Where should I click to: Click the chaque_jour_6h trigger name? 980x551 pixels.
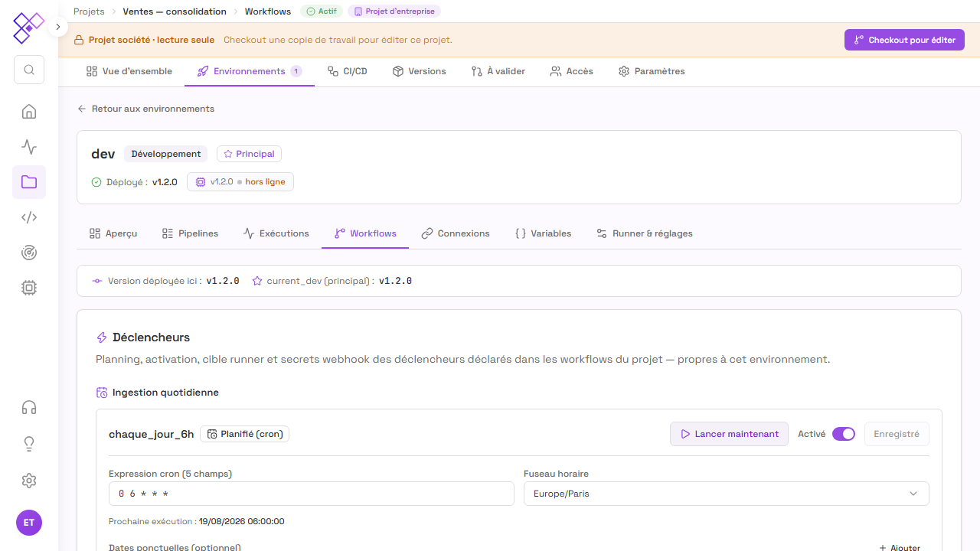152,434
